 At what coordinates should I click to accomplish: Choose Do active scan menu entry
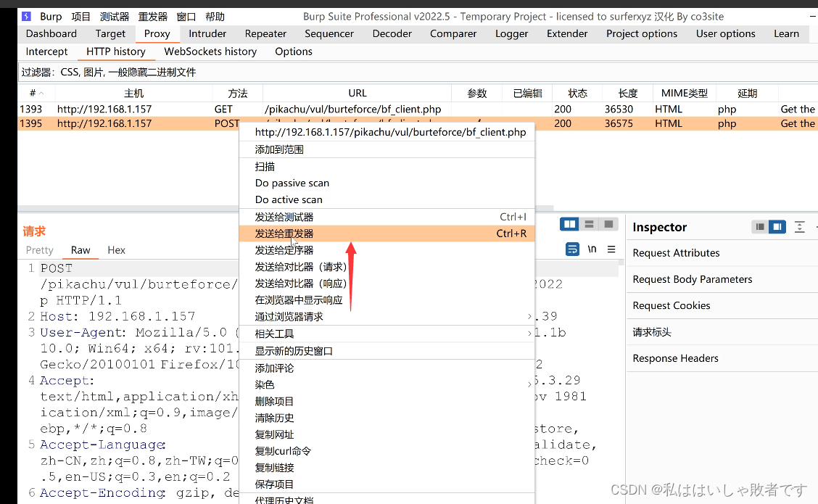coord(387,199)
